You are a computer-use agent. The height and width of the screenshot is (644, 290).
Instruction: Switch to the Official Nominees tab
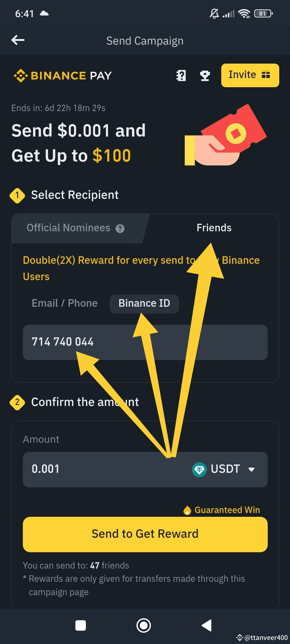[68, 228]
